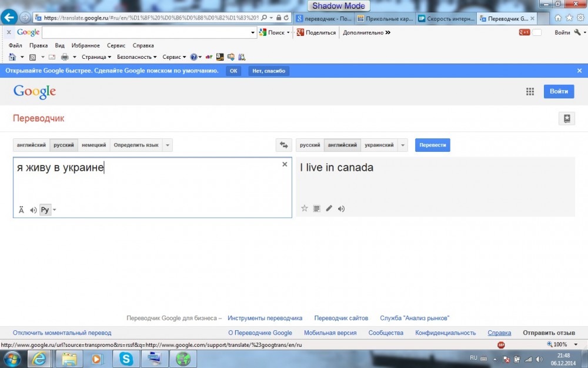Open IE Tools gear icon
The image size is (588, 368).
pyautogui.click(x=580, y=18)
